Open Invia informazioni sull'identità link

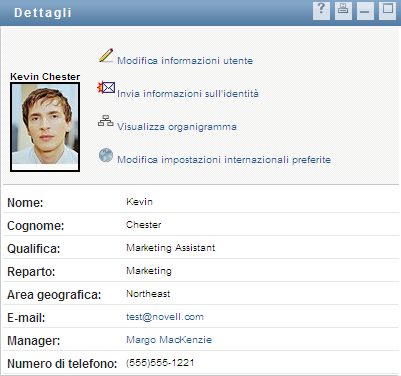coord(188,93)
